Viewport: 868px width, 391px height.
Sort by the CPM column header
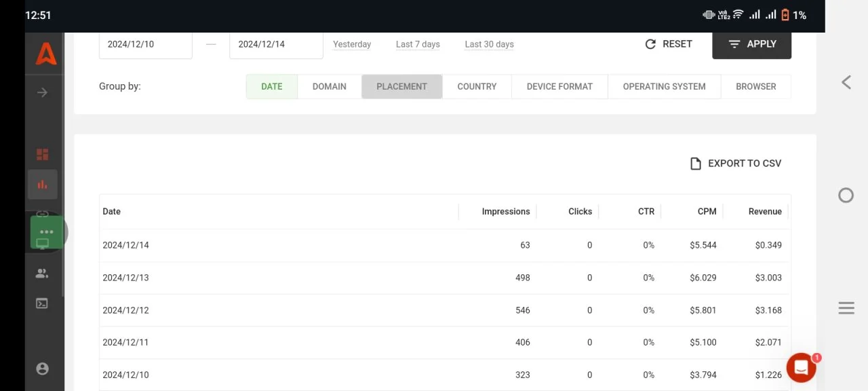(x=707, y=212)
